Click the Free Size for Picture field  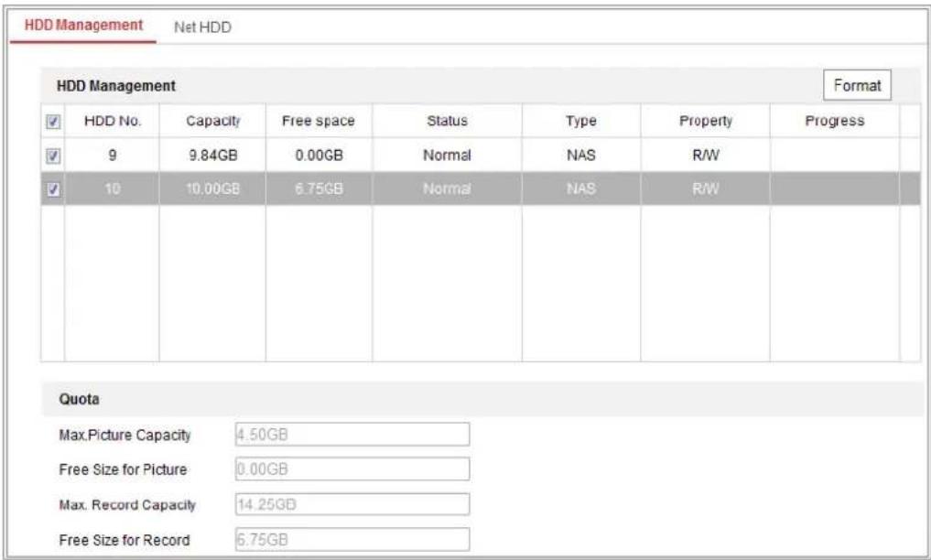(352, 469)
